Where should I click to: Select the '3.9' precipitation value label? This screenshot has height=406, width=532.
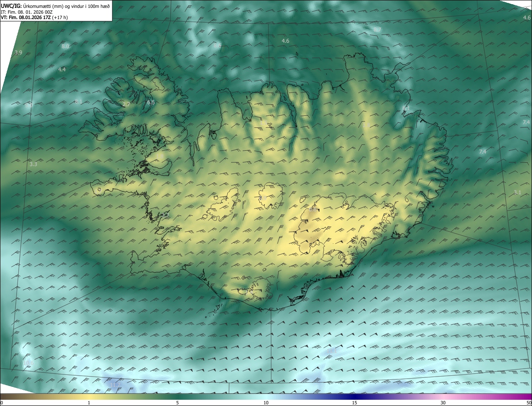18,53
